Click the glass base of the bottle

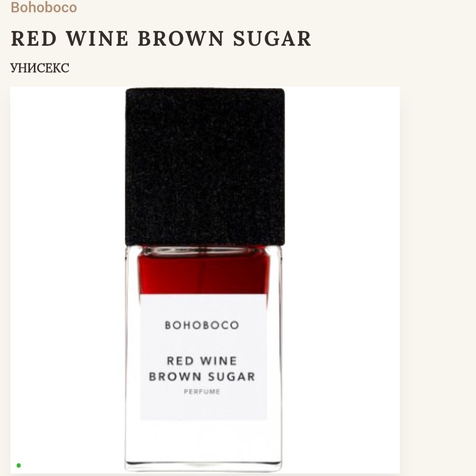pyautogui.click(x=203, y=446)
